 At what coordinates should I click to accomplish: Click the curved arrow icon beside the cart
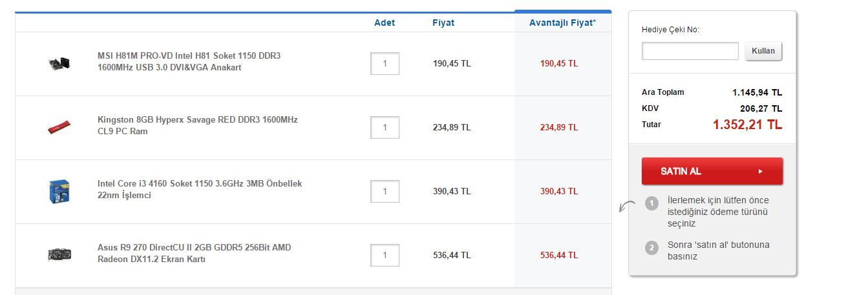coord(626,207)
